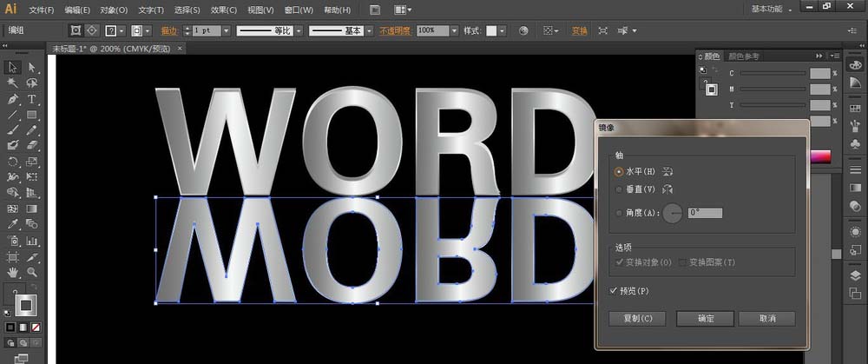Select the Artboard tool
Viewport: 868px width, 364px height.
click(13, 257)
